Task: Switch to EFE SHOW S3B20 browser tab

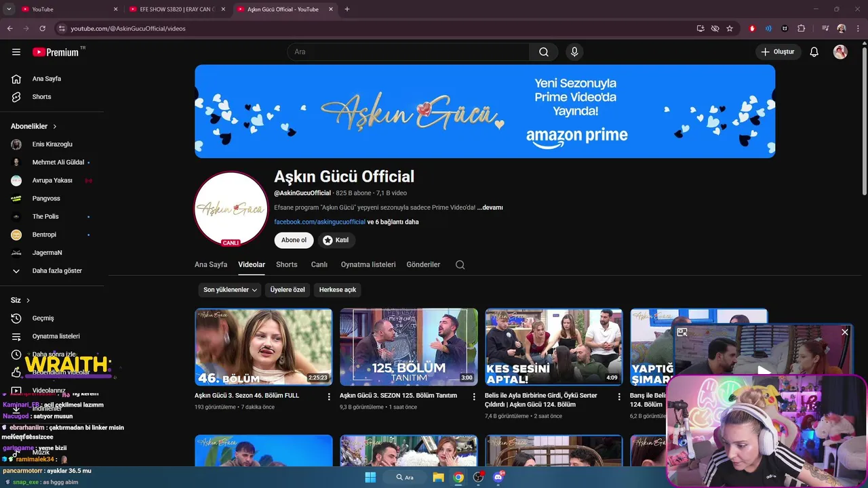Action: (176, 9)
